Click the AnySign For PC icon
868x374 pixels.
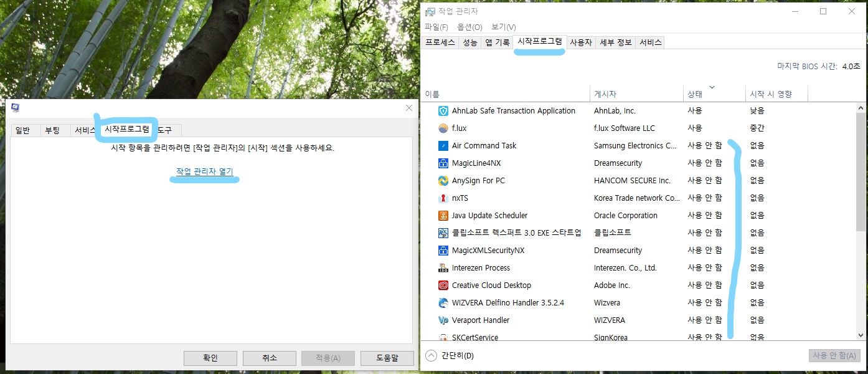[x=443, y=181]
